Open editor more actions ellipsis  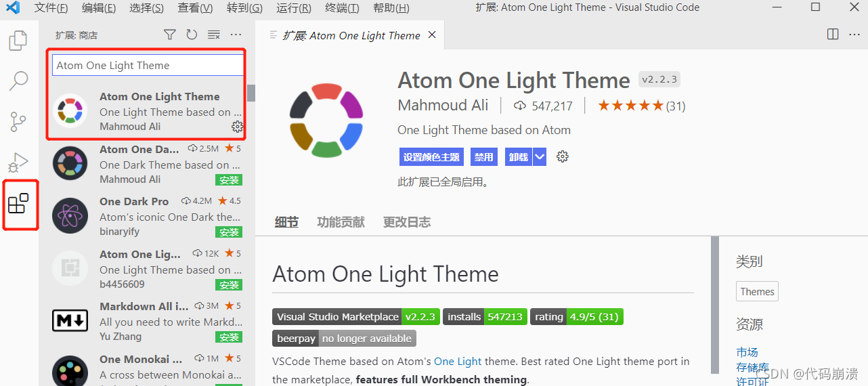(854, 35)
